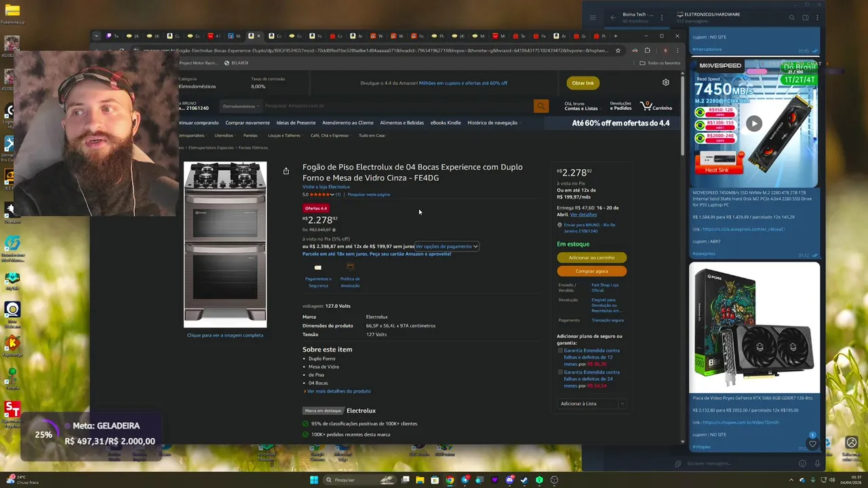Click the Telegram message input field
This screenshot has height=488, width=868.
(739, 464)
